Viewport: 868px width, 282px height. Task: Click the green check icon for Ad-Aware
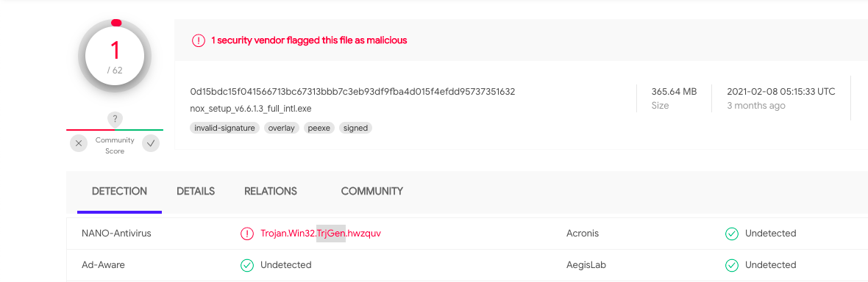point(247,265)
